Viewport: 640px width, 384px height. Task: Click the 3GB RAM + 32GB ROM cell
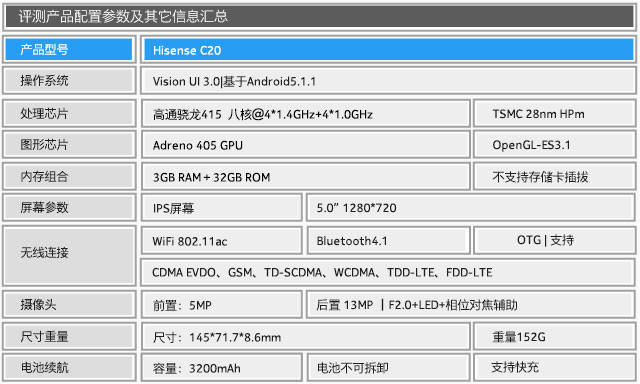point(306,176)
